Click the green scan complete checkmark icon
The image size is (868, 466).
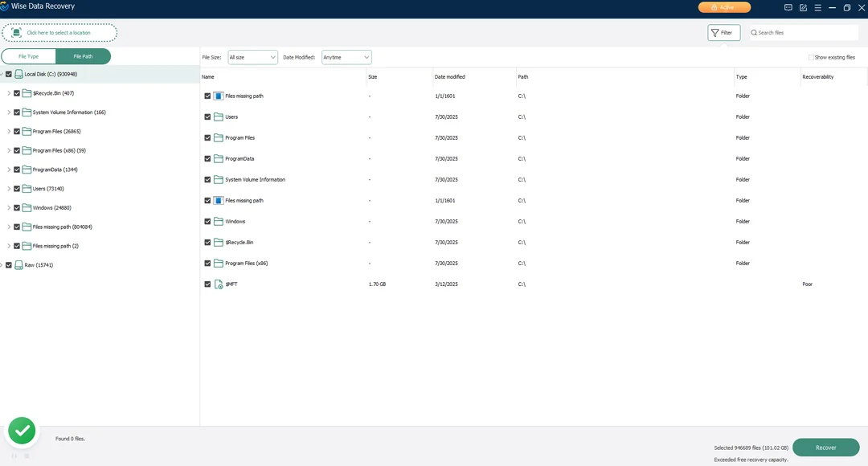(23, 431)
